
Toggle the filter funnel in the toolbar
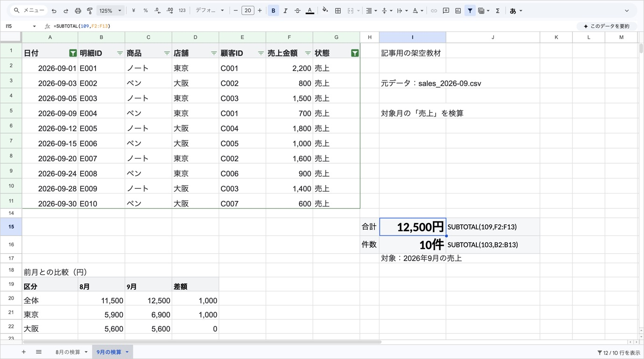470,11
